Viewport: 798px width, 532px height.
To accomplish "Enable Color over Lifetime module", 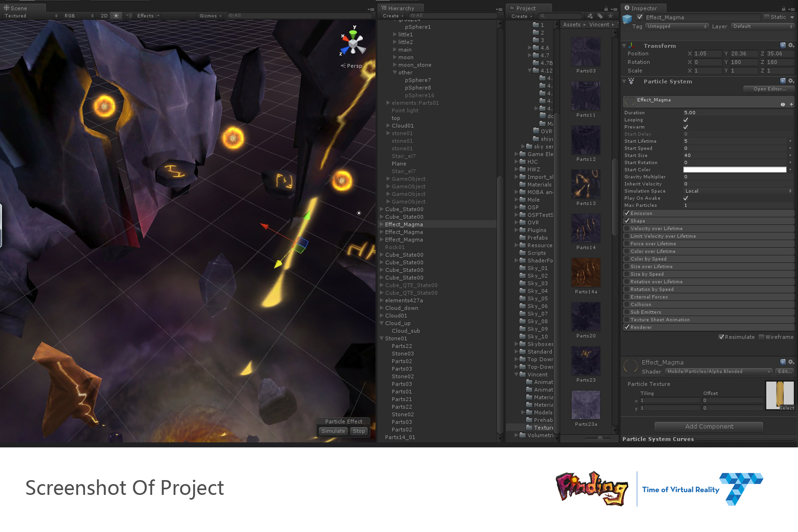I will pos(627,251).
